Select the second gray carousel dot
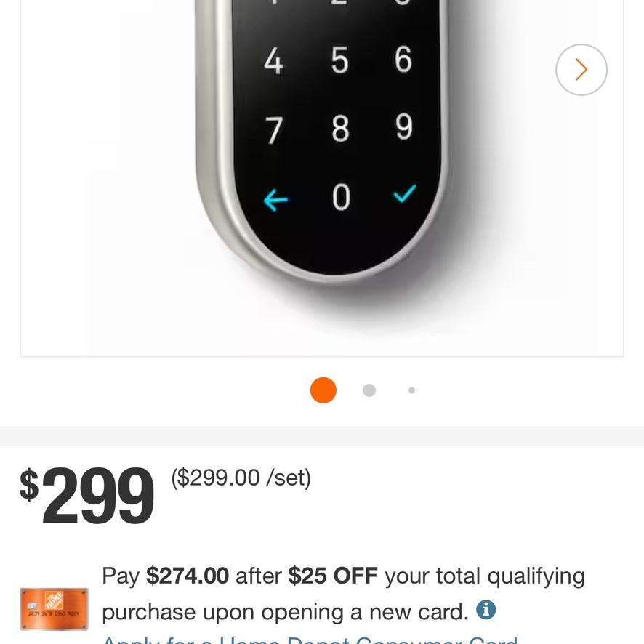 pos(369,390)
